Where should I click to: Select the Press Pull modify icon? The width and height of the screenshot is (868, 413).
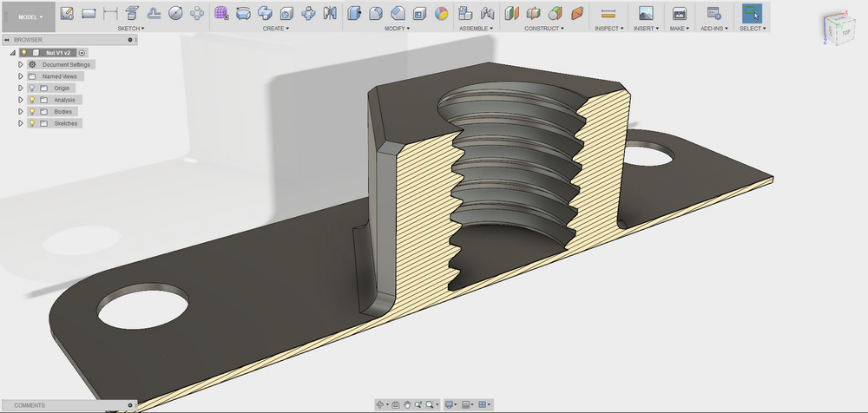click(354, 13)
